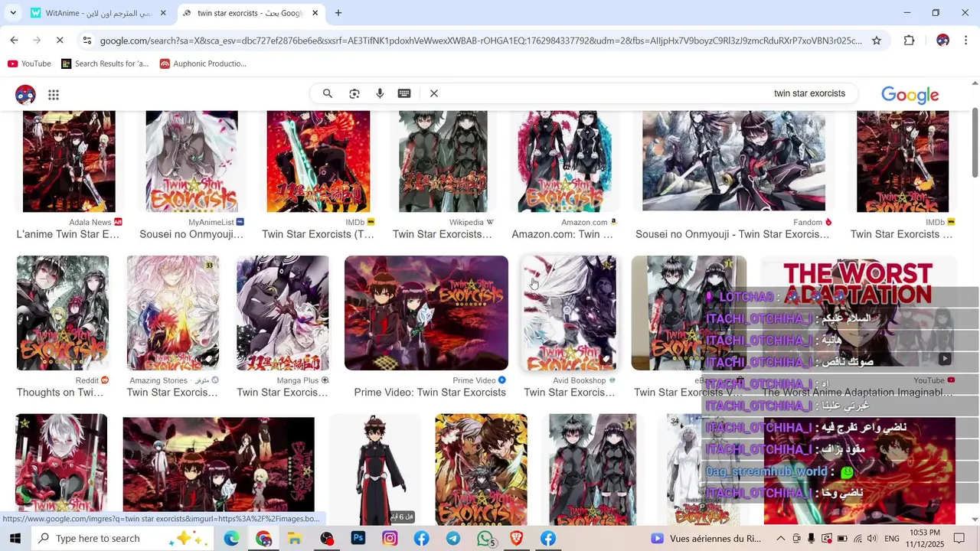
Task: Open the Wikipedia Twin Star Exorcists image
Action: (443, 161)
